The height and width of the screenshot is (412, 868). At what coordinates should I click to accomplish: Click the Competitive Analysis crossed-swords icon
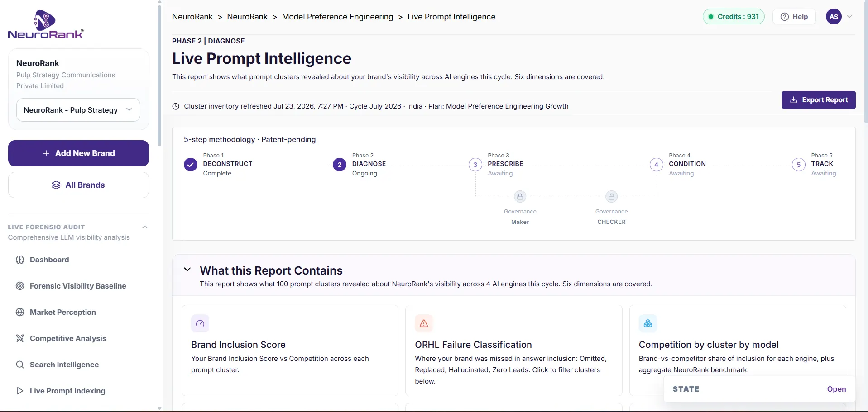coord(20,338)
